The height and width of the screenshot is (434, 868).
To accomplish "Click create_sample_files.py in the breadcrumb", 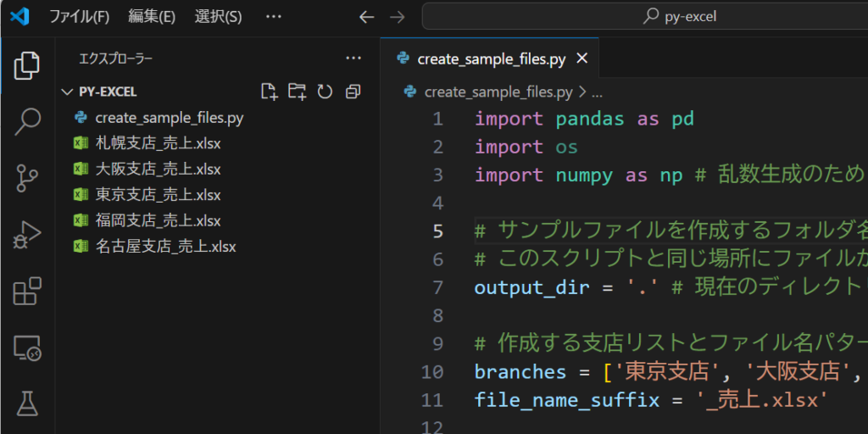I will pyautogui.click(x=498, y=92).
